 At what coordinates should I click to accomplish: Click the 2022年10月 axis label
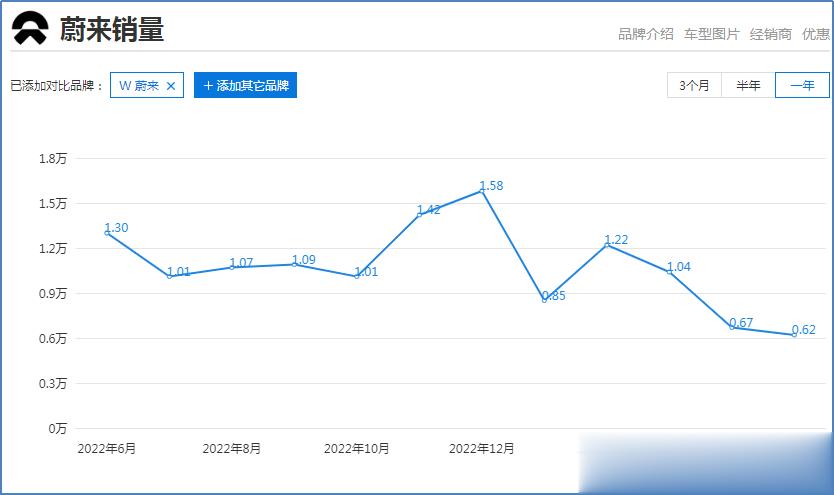[x=357, y=449]
